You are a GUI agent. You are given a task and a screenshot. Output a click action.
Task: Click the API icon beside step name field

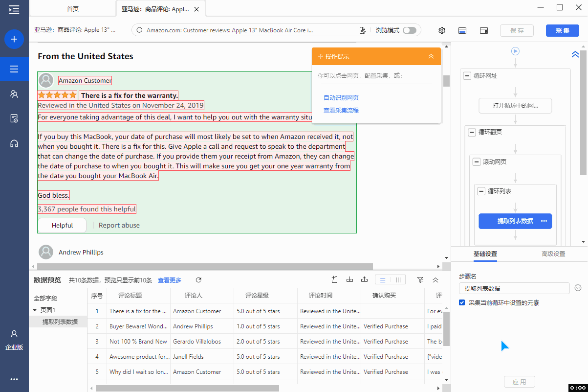click(578, 288)
